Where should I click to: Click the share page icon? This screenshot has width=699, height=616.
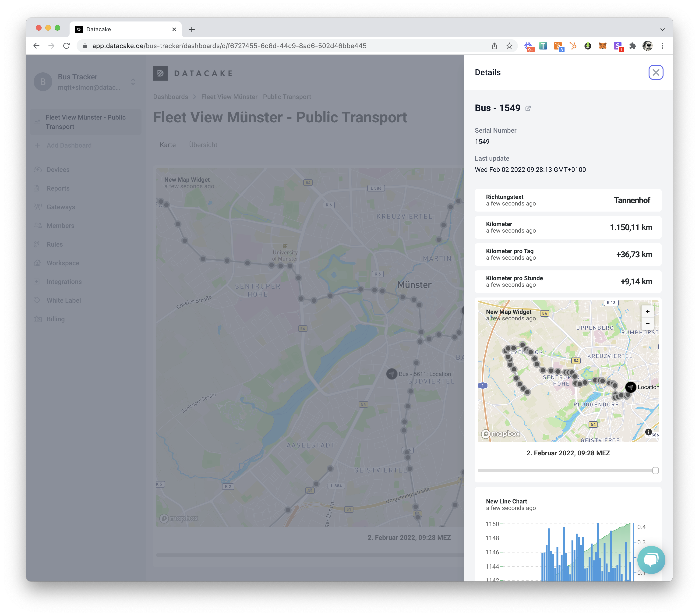[494, 46]
